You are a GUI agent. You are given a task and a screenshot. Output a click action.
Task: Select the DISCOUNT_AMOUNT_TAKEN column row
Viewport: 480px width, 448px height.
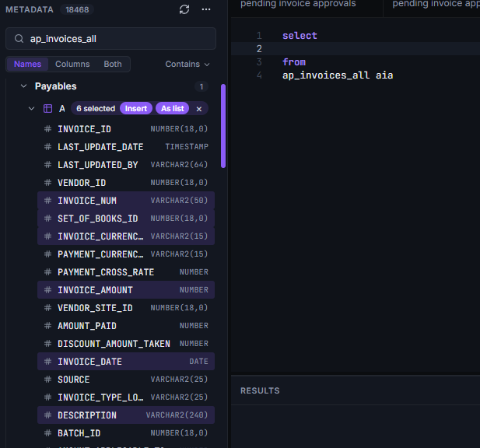tap(126, 344)
